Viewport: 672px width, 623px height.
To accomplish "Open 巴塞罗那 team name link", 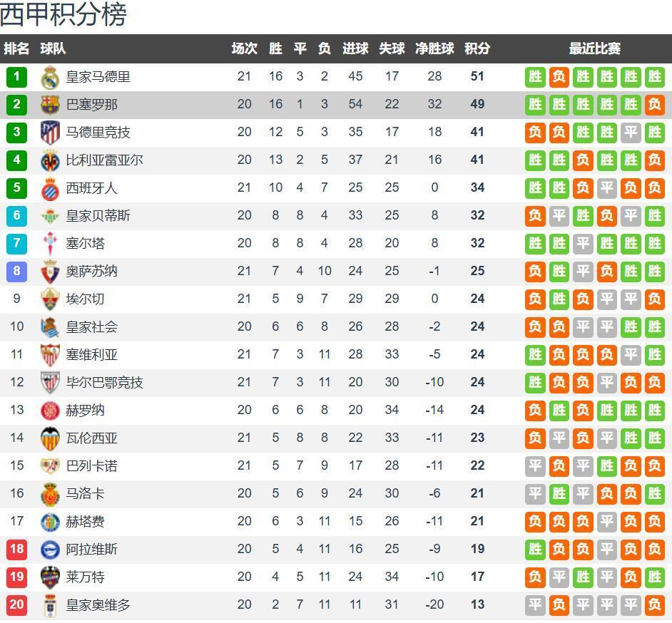I will pos(92,105).
